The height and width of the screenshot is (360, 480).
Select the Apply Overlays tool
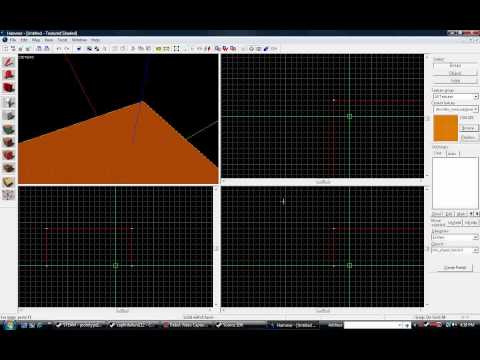click(x=9, y=168)
